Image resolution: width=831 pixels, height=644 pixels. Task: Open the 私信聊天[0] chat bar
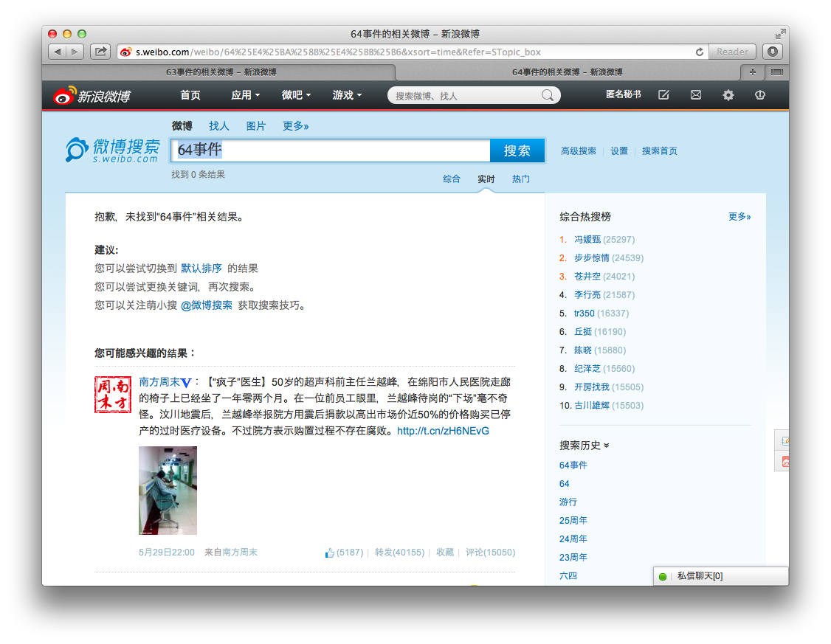[x=721, y=576]
